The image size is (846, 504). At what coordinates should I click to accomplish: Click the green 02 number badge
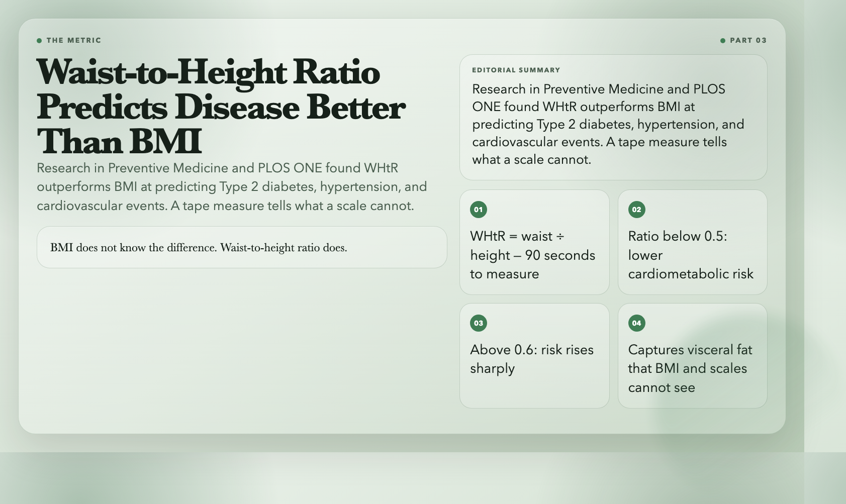click(636, 210)
